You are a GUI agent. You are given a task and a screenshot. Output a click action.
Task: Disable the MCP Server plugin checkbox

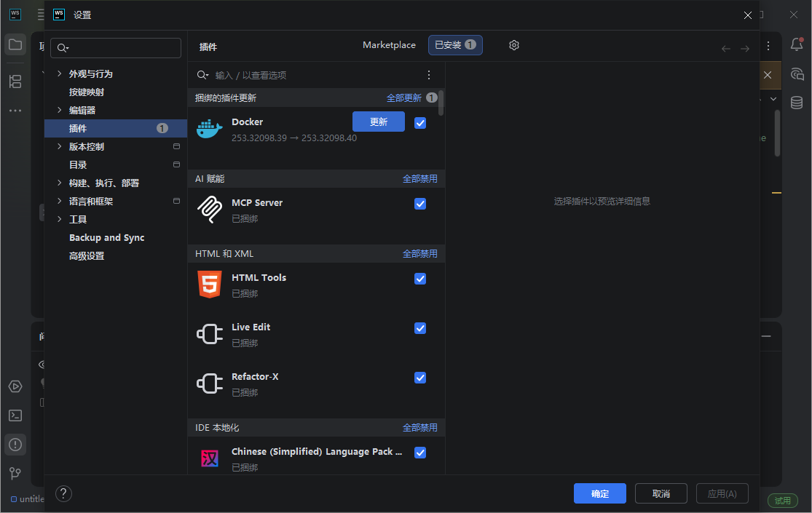coord(420,204)
